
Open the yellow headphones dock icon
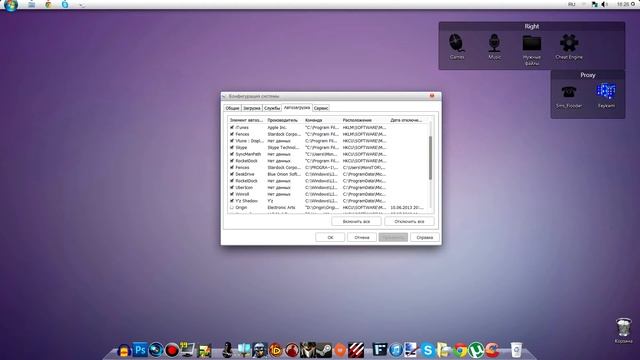pyautogui.click(x=124, y=350)
